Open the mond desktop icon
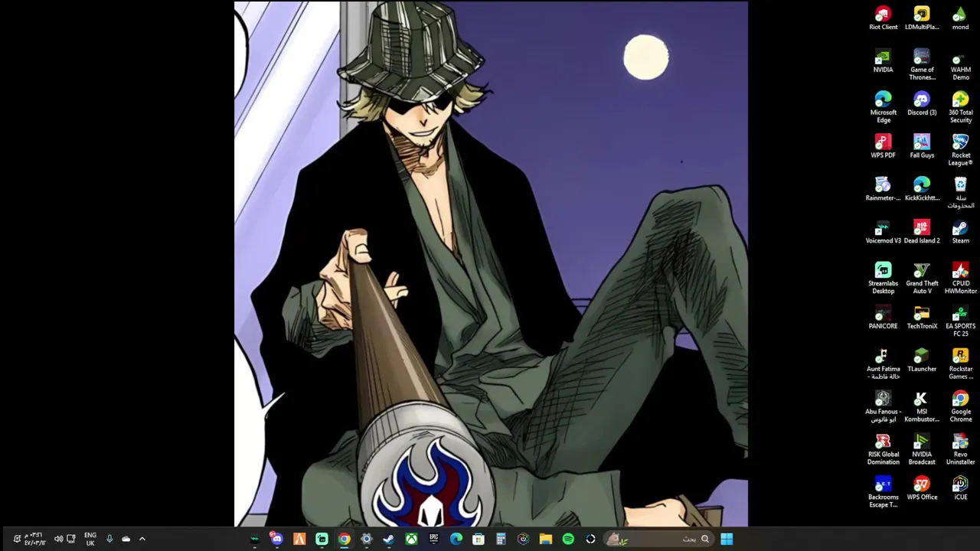980x551 pixels. coord(960,18)
